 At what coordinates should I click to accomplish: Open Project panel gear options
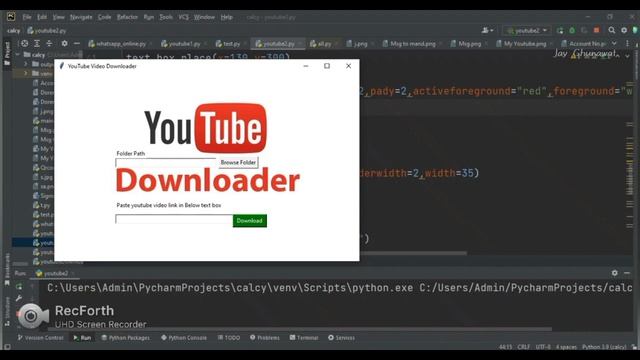point(64,43)
